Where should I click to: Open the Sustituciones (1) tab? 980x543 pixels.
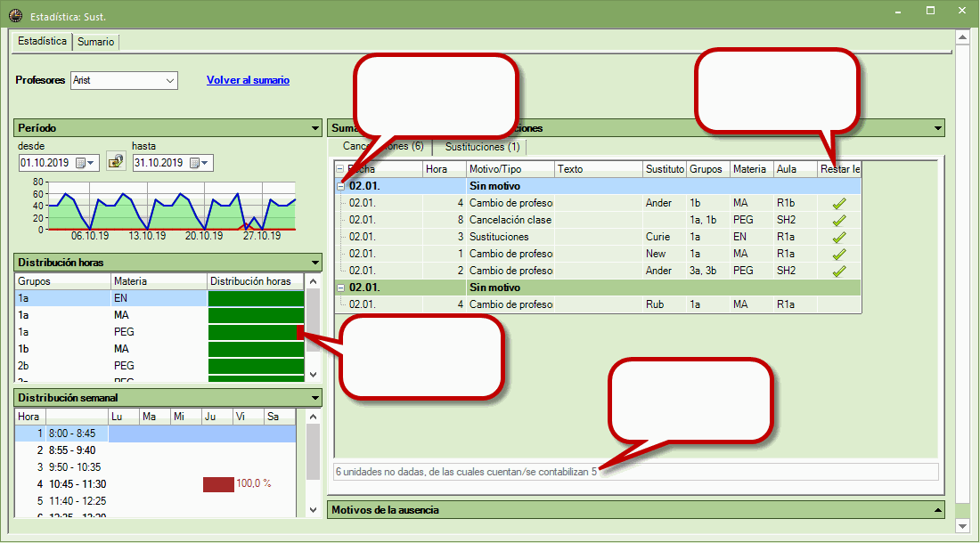click(482, 147)
